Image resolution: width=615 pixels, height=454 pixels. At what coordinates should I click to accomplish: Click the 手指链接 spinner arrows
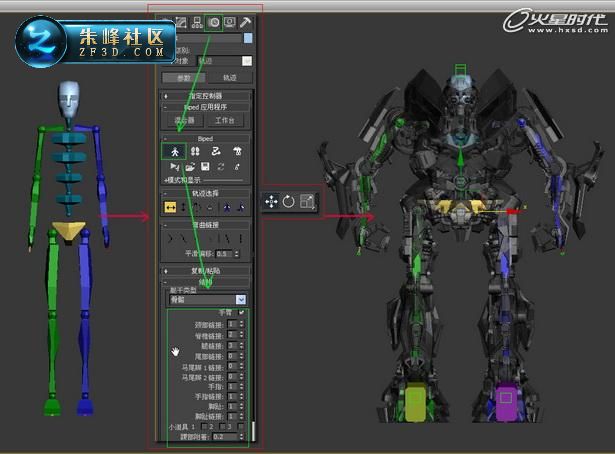pyautogui.click(x=241, y=396)
